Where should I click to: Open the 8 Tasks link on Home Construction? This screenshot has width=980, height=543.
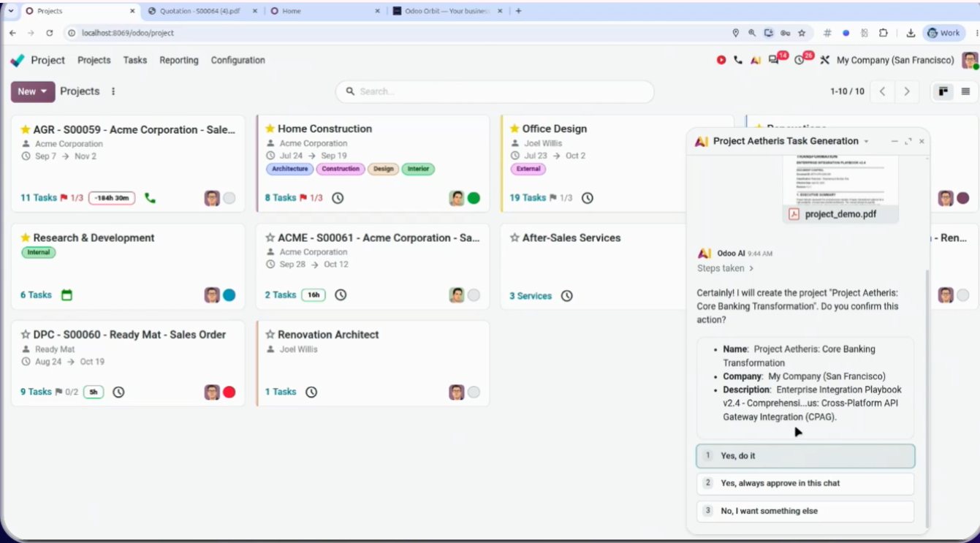pyautogui.click(x=281, y=197)
